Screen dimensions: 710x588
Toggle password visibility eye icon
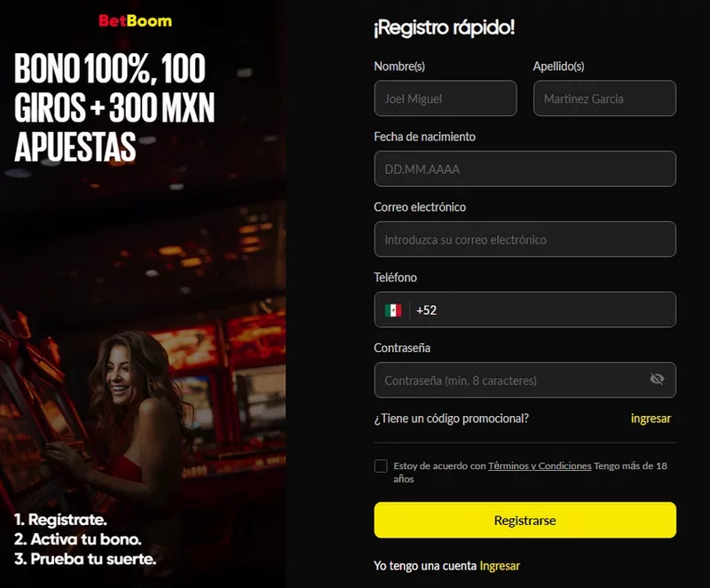pyautogui.click(x=657, y=379)
